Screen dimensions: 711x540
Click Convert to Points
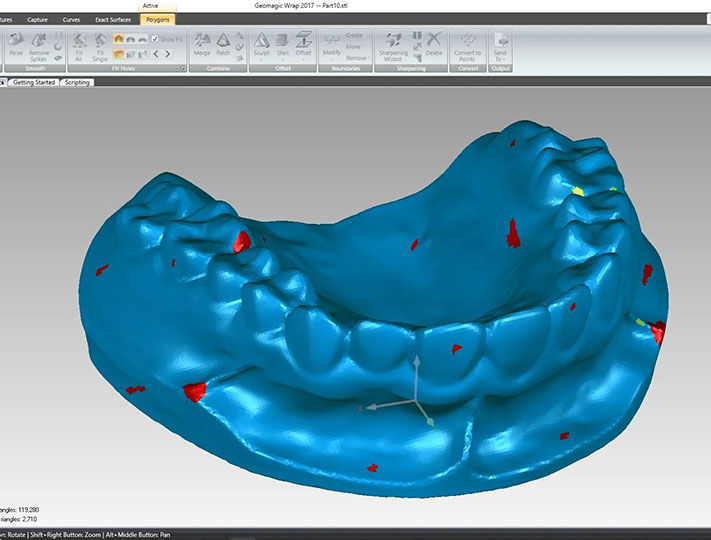coord(467,45)
